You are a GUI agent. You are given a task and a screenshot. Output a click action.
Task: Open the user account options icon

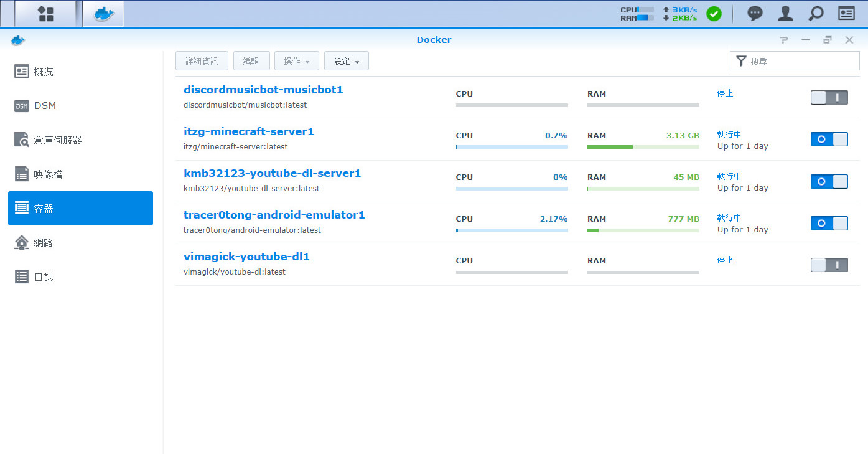pos(786,14)
